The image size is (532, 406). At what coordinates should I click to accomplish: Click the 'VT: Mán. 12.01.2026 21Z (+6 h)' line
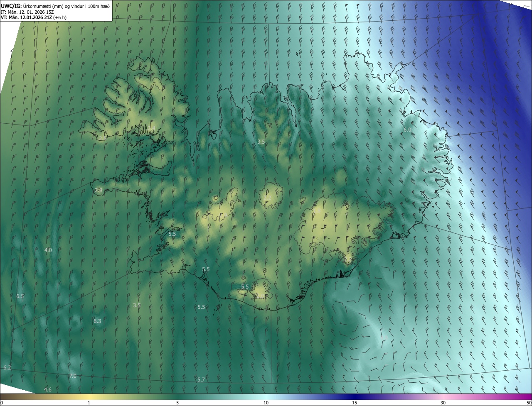[x=34, y=18]
